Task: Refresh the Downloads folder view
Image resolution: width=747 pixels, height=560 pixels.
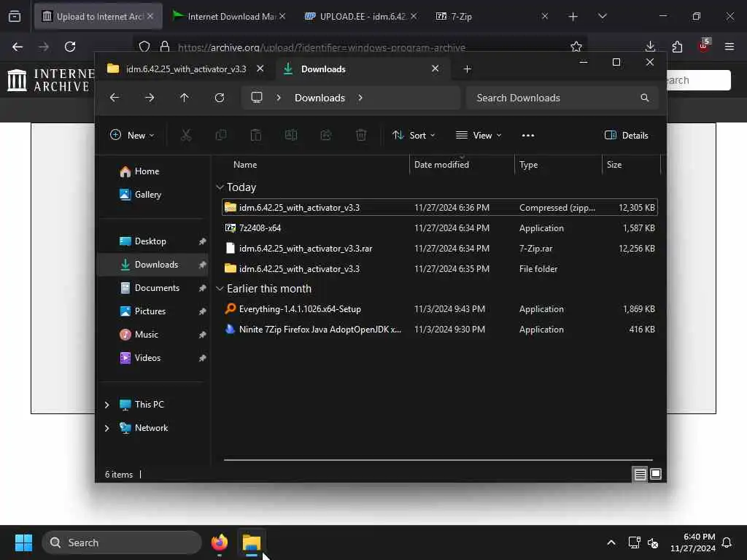Action: point(219,98)
